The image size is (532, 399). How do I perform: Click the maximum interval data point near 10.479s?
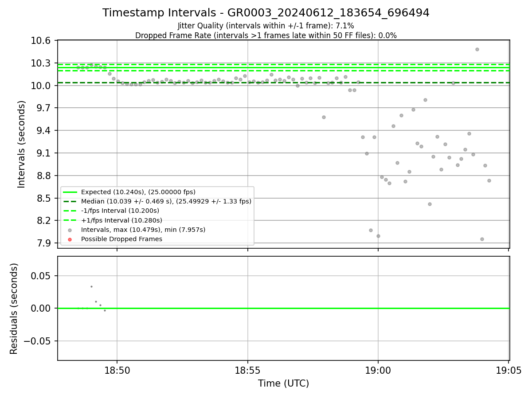coord(477,49)
